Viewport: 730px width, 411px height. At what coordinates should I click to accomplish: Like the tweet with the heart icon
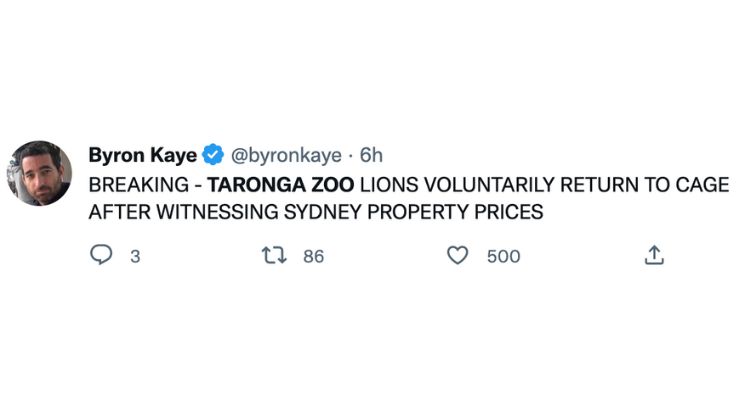[x=458, y=256]
